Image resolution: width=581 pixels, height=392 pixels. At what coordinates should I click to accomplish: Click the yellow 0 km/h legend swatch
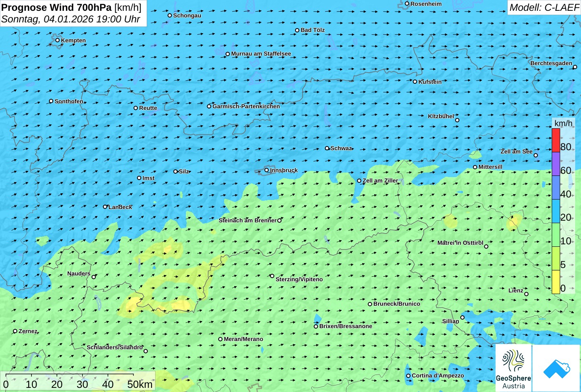pyautogui.click(x=556, y=282)
